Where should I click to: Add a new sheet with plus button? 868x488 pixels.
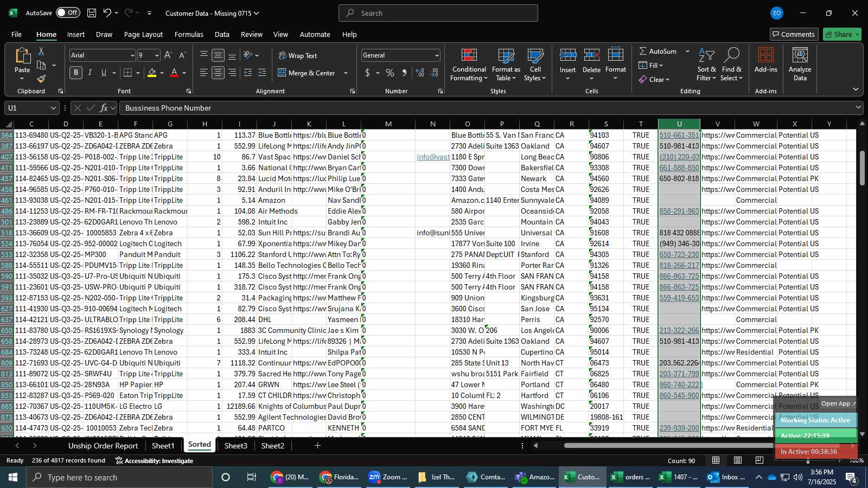tap(317, 446)
